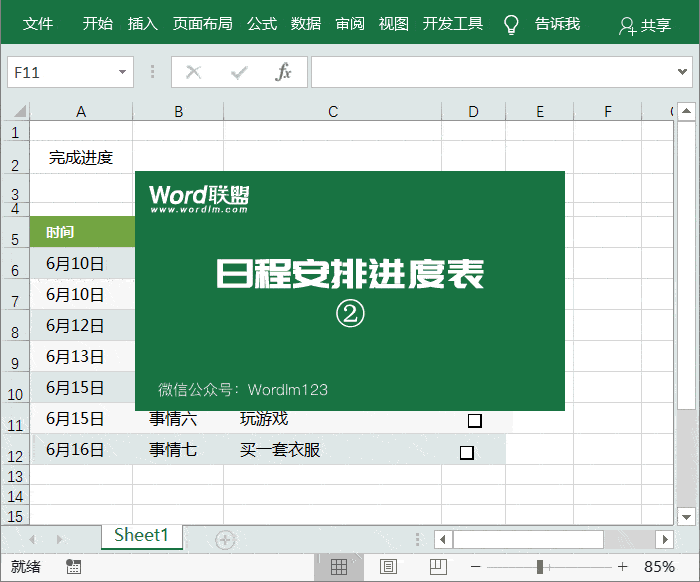Click the 时间 header cell
700x582 pixels.
82,232
